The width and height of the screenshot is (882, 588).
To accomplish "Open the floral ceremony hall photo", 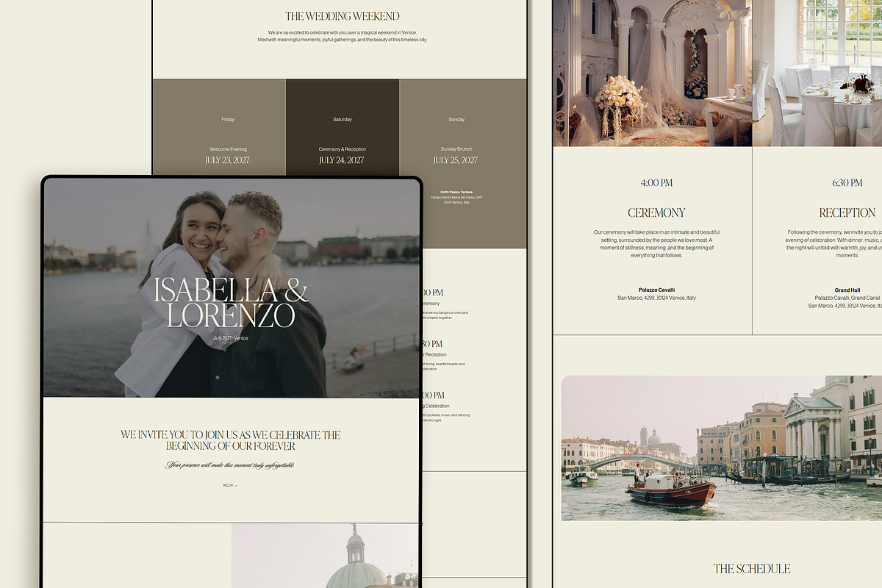I will [653, 73].
